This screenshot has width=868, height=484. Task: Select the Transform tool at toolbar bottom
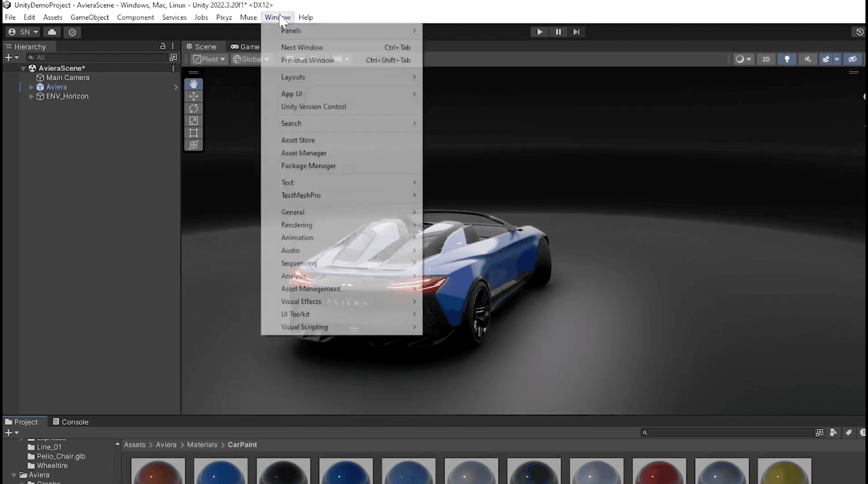pyautogui.click(x=194, y=145)
